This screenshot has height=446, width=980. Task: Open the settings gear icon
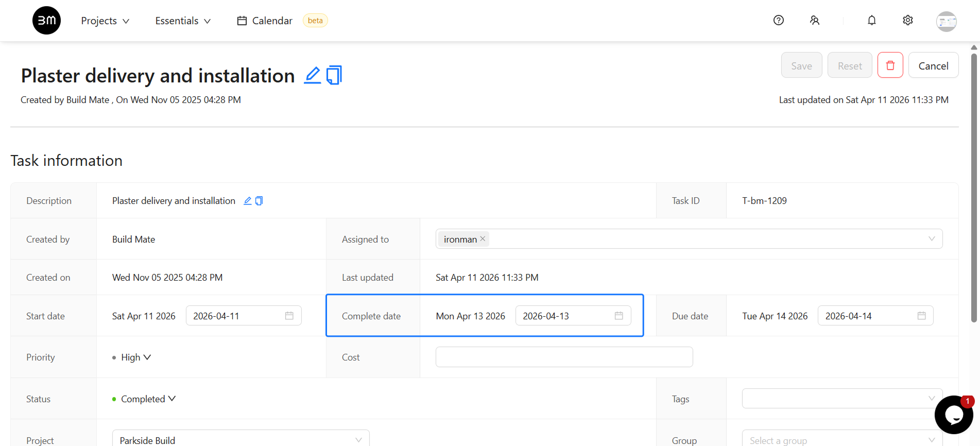907,21
